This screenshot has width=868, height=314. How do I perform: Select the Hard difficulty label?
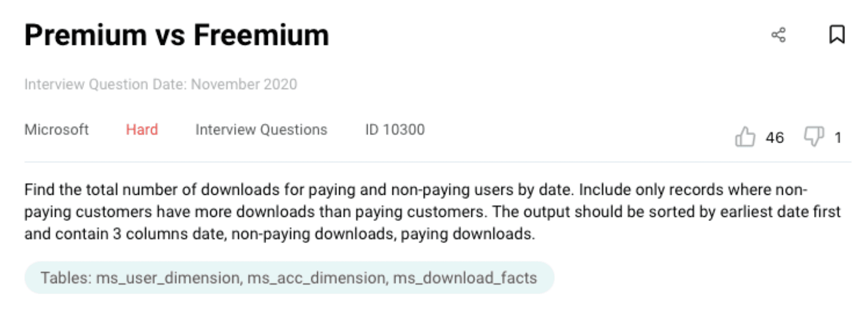[142, 129]
